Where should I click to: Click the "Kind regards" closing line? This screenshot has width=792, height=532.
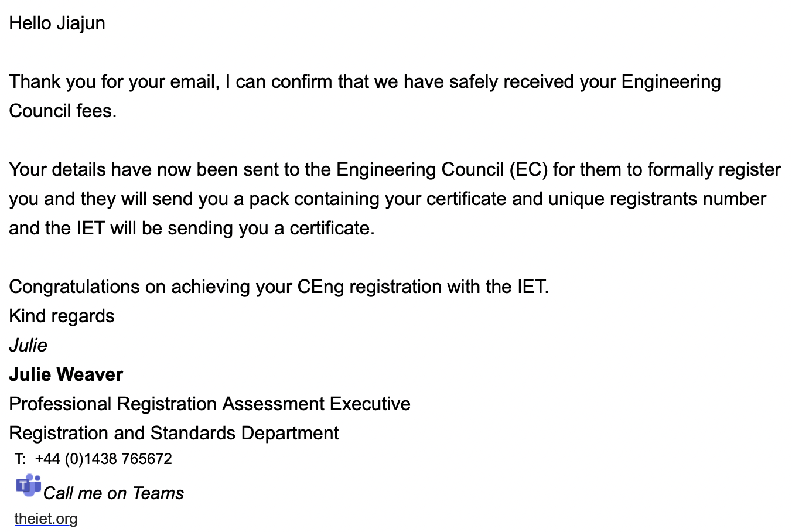pos(62,316)
